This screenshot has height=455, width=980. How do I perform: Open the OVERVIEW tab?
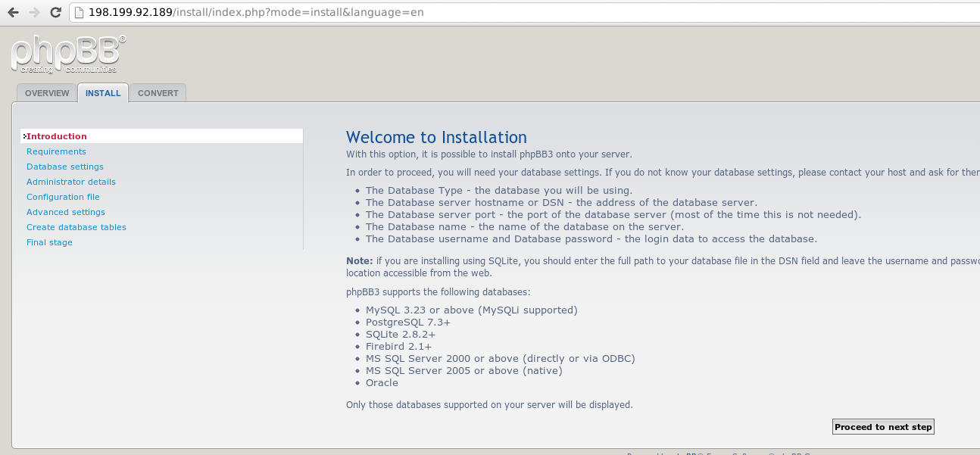click(x=47, y=93)
